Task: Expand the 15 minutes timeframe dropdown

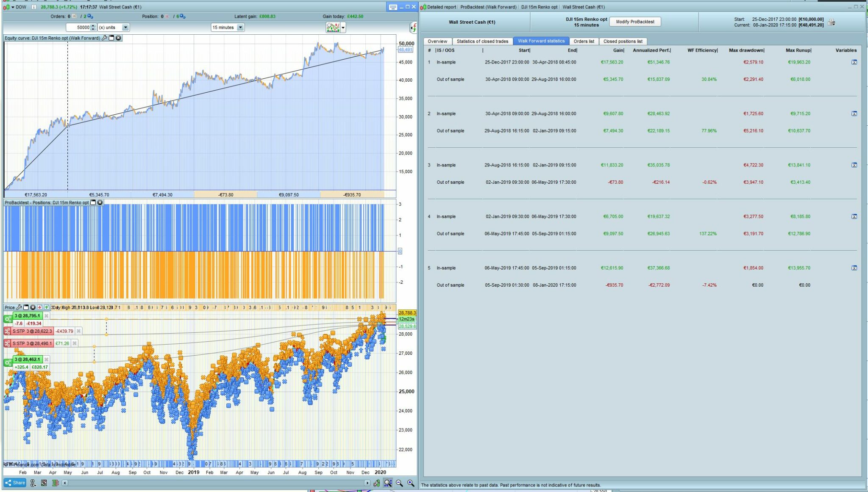Action: (x=240, y=28)
